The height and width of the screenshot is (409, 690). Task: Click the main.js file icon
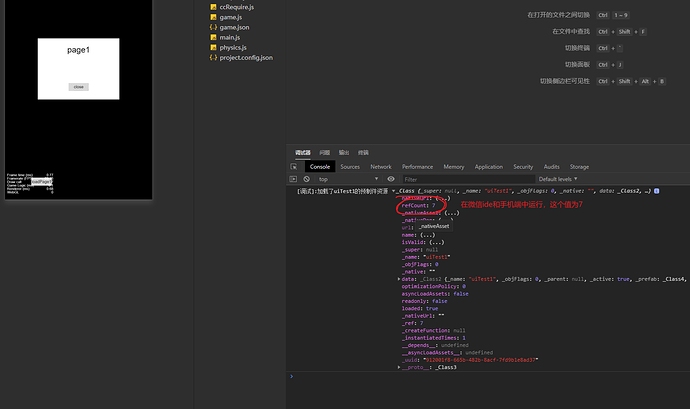point(213,37)
